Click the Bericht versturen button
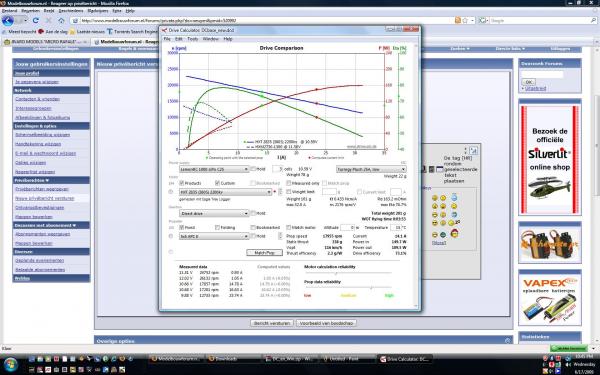Image resolution: width=600 pixels, height=375 pixels. point(272,323)
